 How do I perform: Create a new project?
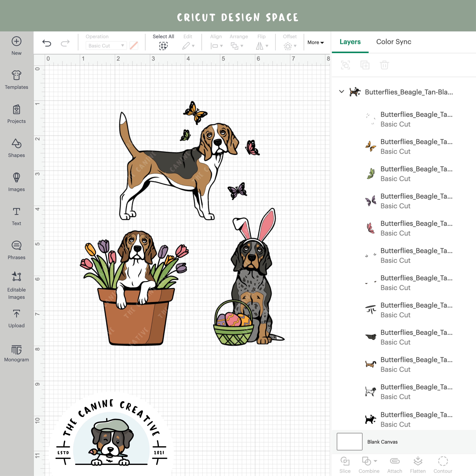point(16,44)
